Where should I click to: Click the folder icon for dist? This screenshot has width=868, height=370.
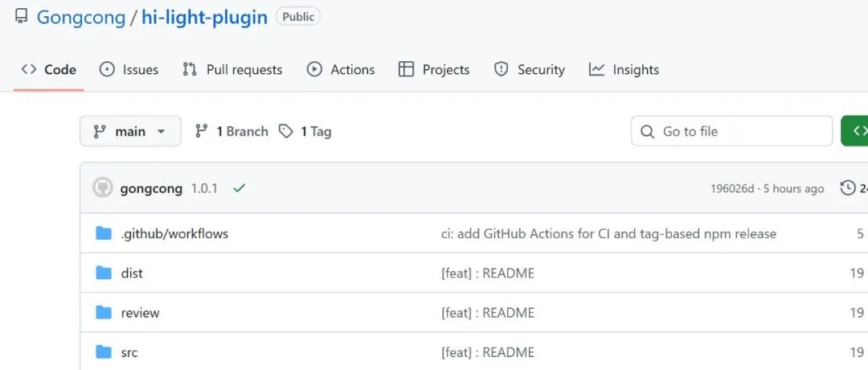(x=104, y=273)
